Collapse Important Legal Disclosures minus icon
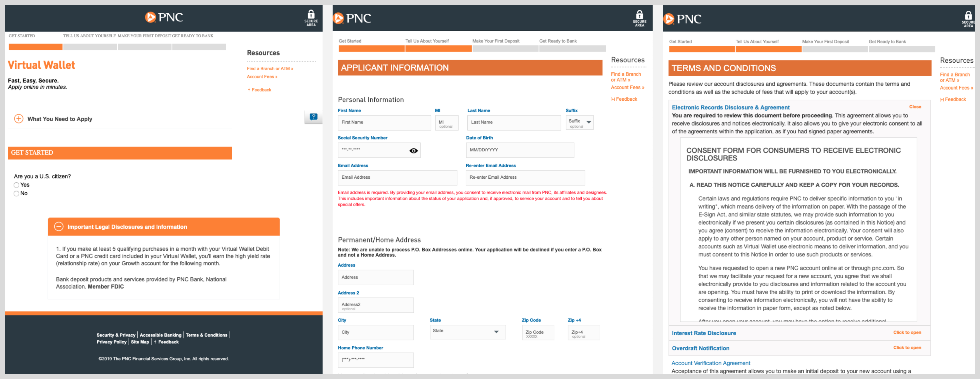This screenshot has height=379, width=980. point(59,227)
